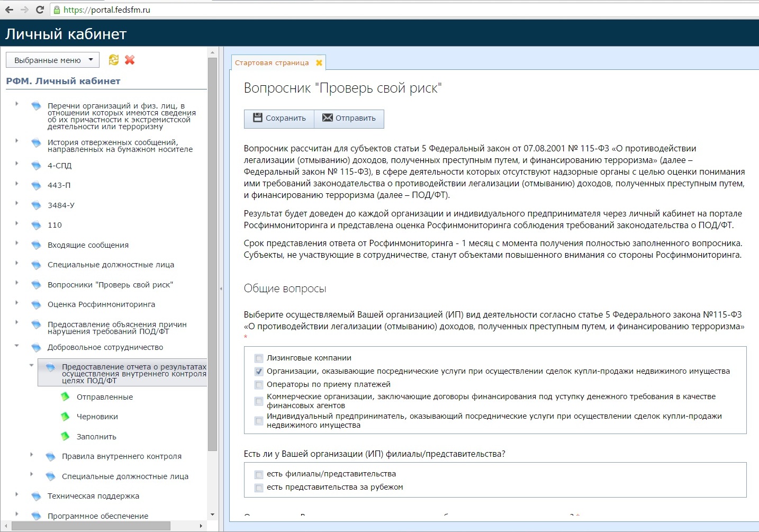Open Заполнить to fill a report
759x532 pixels.
click(96, 437)
